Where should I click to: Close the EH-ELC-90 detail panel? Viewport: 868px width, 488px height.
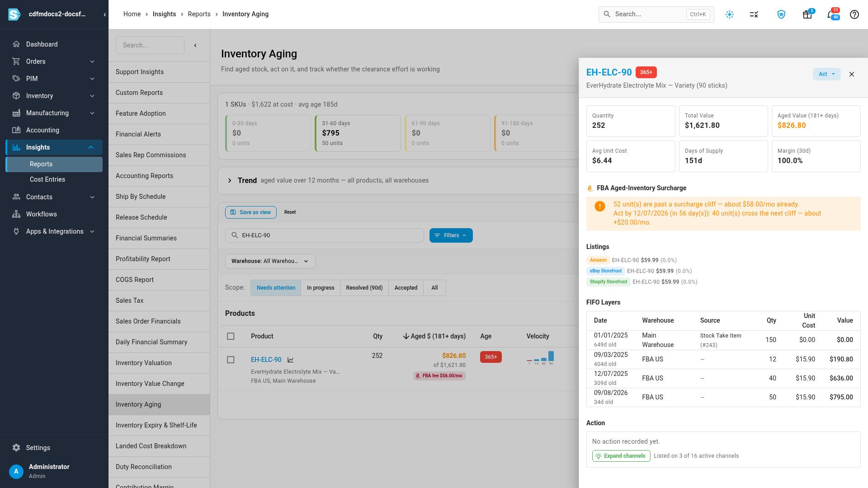[x=852, y=74]
